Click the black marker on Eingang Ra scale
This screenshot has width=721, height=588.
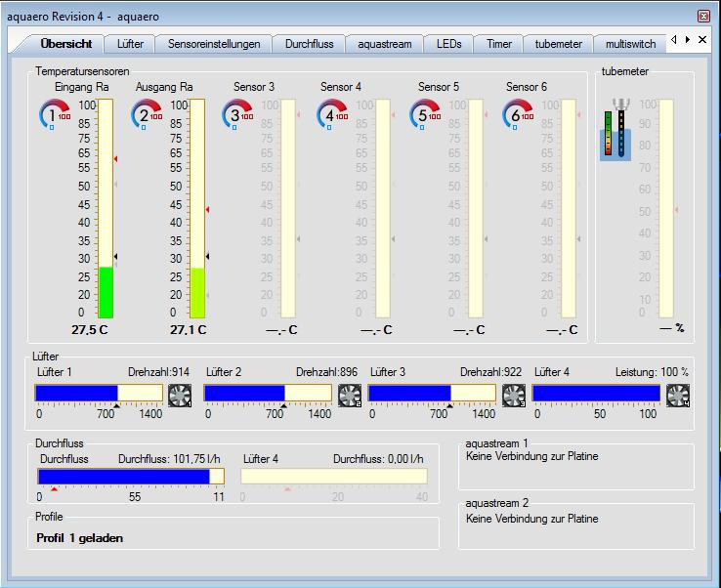tap(116, 256)
